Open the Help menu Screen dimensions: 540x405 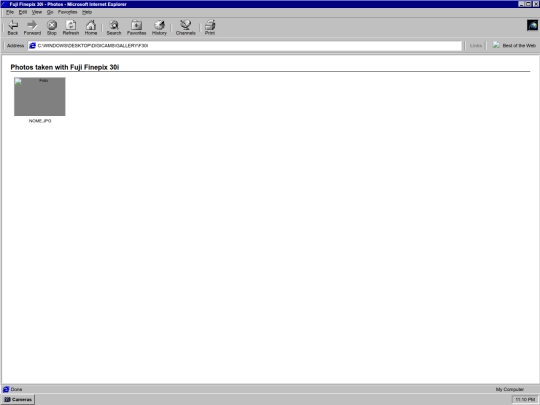[87, 12]
